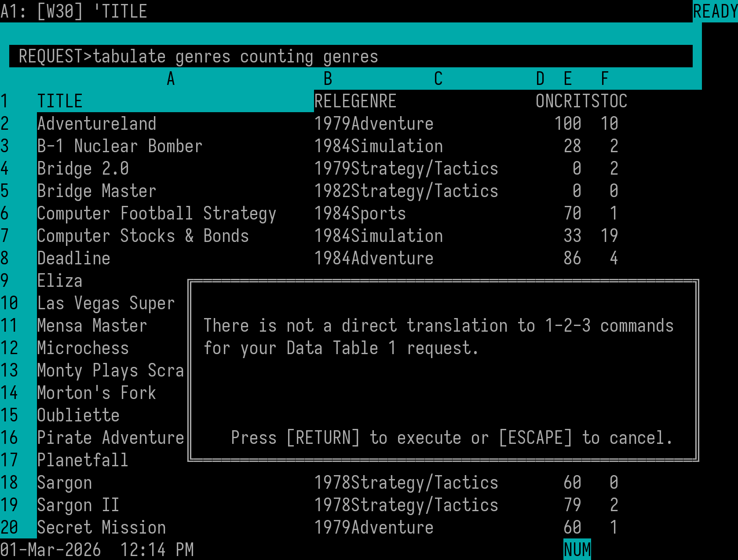Select the cell containing Adventureland

coord(97,123)
